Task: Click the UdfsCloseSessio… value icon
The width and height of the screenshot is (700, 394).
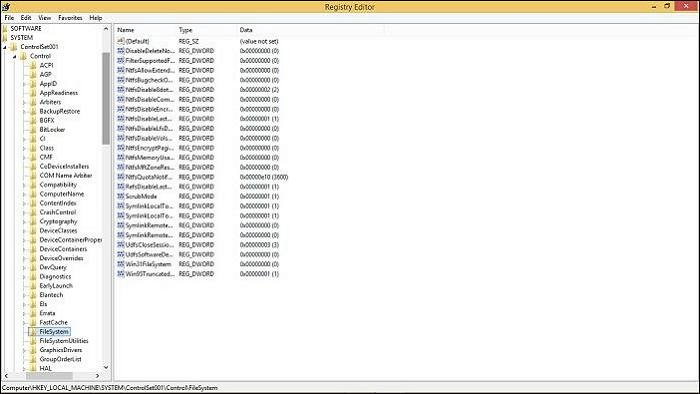Action: (121, 245)
